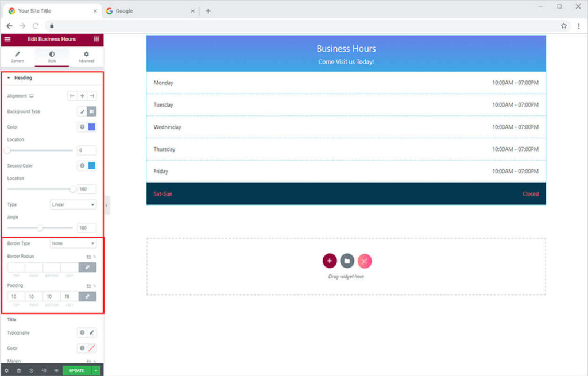Open the gradient Type dropdown

(73, 204)
